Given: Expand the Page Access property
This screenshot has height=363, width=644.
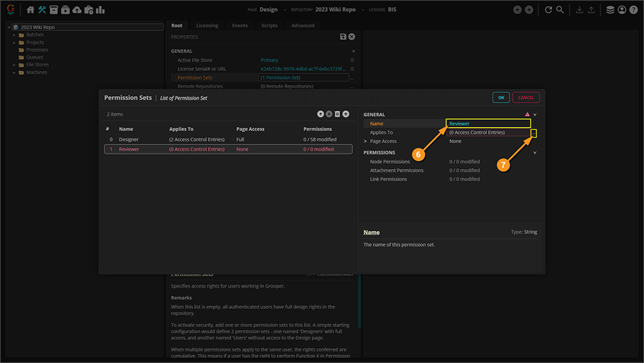Looking at the screenshot, I should 366,141.
